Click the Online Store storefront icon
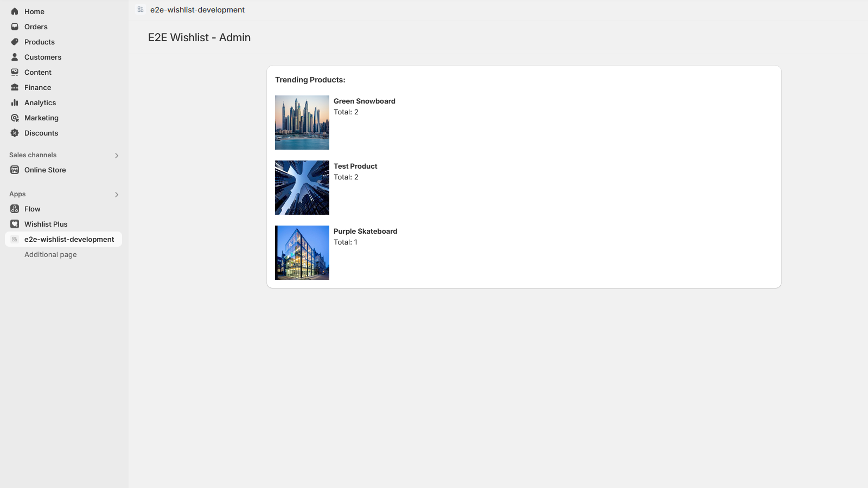The image size is (868, 488). (x=15, y=170)
